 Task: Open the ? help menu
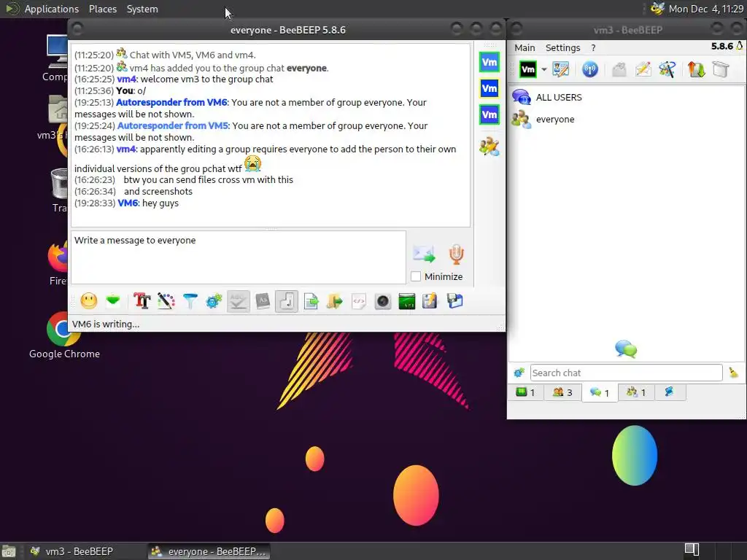(593, 47)
